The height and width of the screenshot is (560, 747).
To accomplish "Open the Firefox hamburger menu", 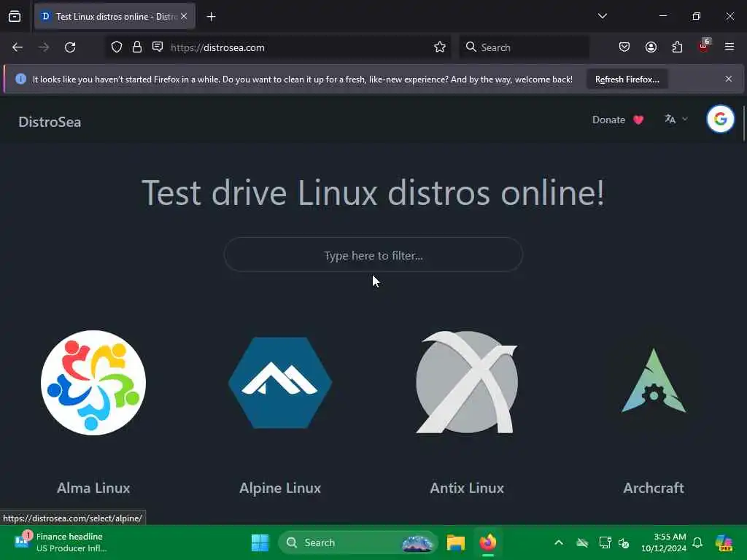I will pyautogui.click(x=729, y=47).
